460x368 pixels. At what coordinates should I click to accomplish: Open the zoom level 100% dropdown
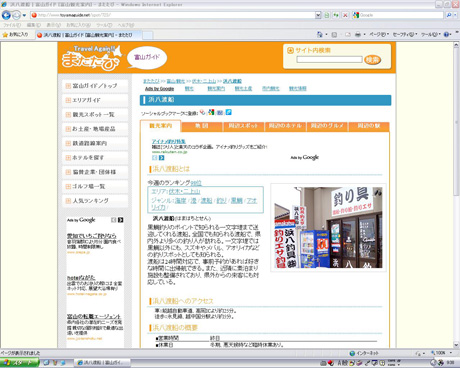pos(442,353)
